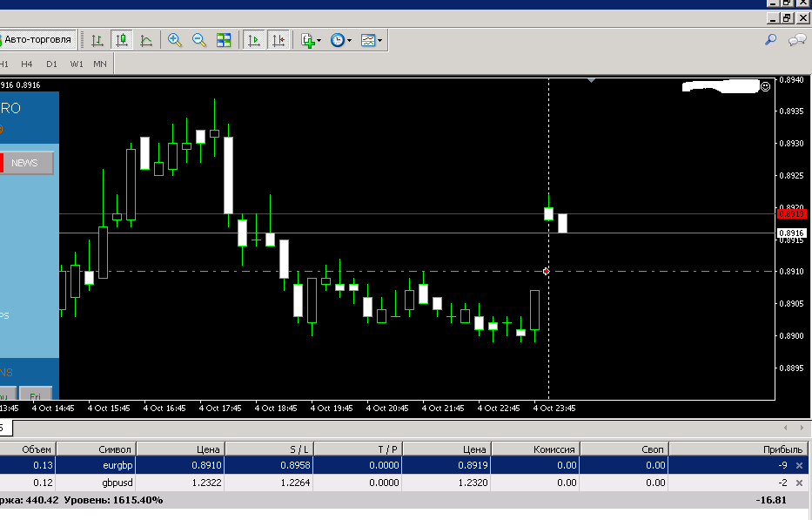Sort by the Своп column header

tap(625, 449)
